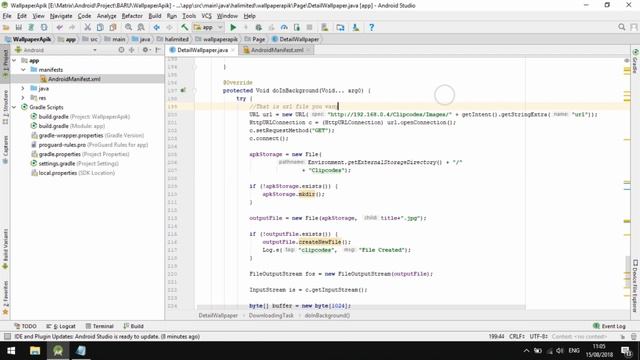Open the Logcat tool window
Image resolution: width=640 pixels, height=360 pixels.
point(61,326)
